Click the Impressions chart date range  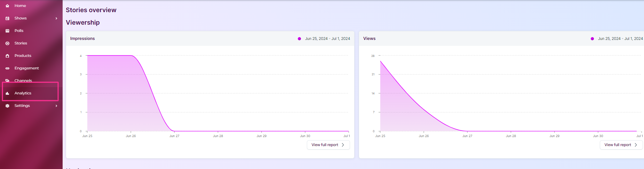click(327, 39)
